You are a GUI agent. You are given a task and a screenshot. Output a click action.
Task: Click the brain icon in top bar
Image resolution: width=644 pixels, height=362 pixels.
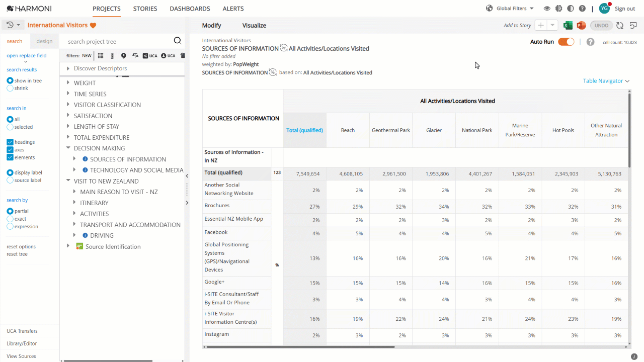(558, 9)
